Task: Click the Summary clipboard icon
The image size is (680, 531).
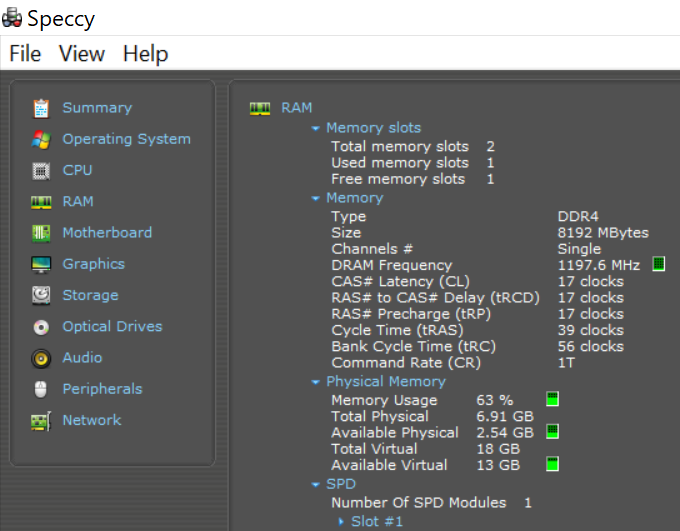Action: pos(41,108)
